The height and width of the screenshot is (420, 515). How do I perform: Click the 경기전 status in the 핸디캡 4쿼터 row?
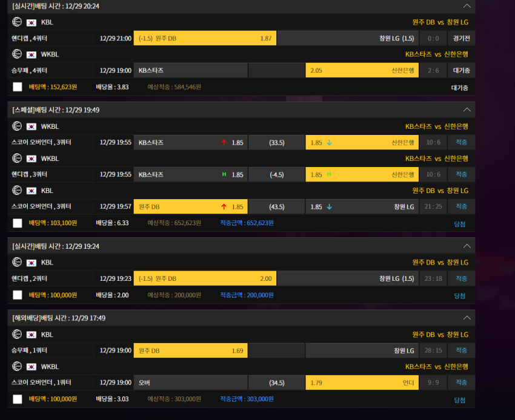461,38
